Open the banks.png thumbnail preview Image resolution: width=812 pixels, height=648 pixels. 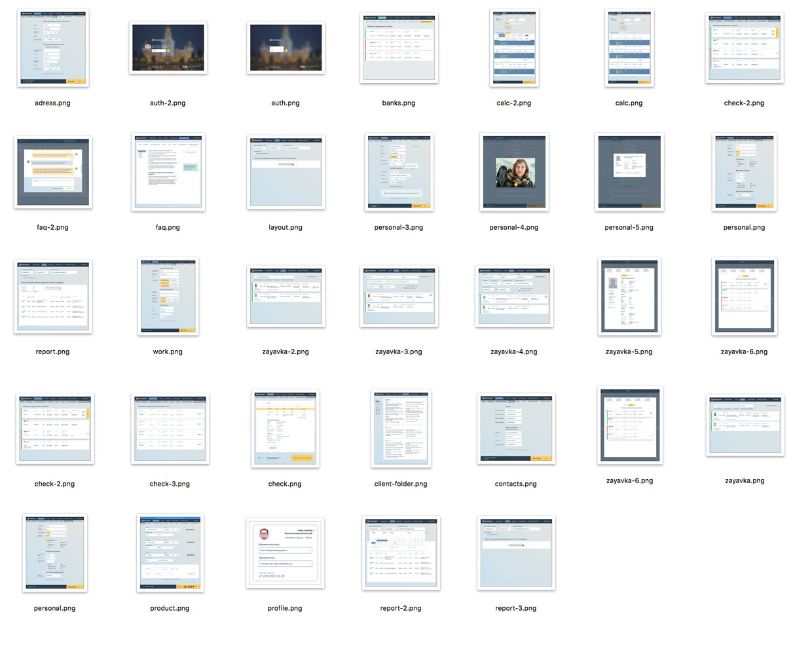click(x=399, y=48)
